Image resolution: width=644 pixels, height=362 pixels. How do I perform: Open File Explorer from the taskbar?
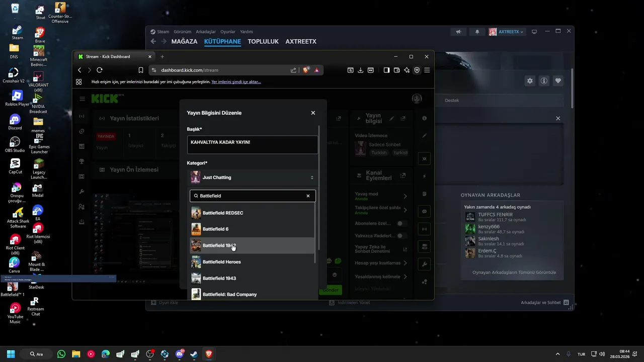[76, 354]
